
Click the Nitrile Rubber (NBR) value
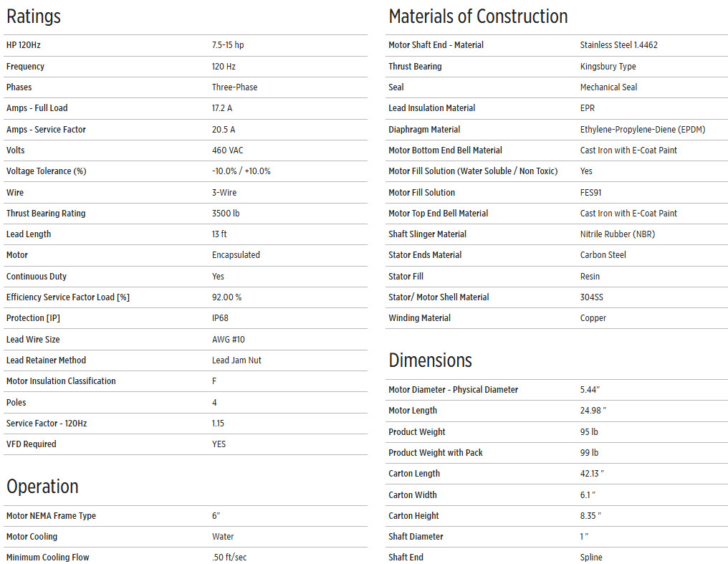tap(617, 234)
